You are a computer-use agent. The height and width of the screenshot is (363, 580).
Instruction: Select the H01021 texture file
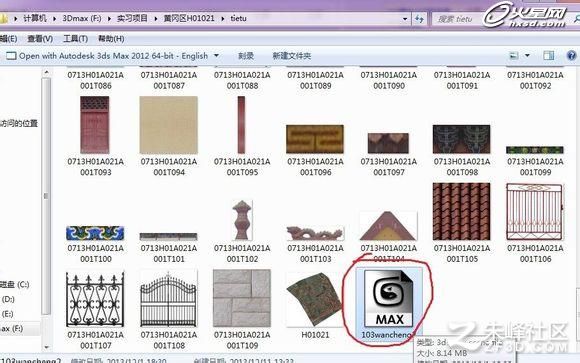[314, 300]
